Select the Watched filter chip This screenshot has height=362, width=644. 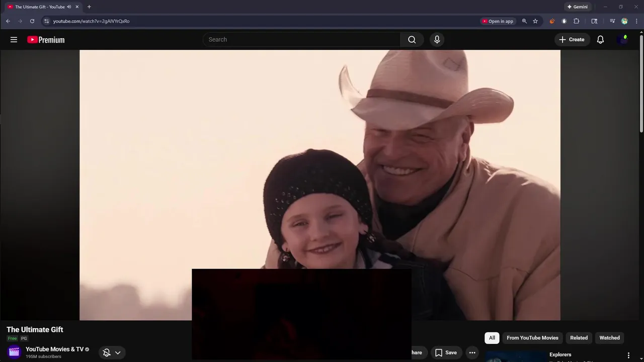[x=609, y=338]
